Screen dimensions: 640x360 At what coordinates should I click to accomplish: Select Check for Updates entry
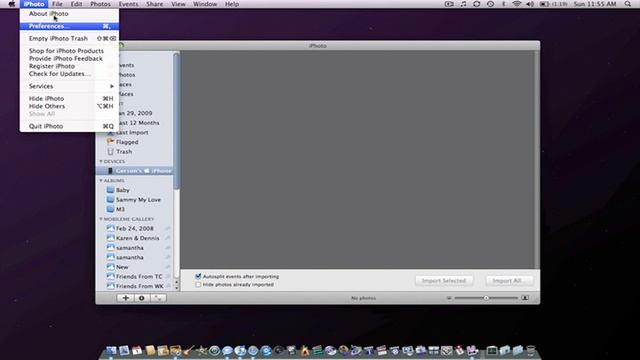69,74
